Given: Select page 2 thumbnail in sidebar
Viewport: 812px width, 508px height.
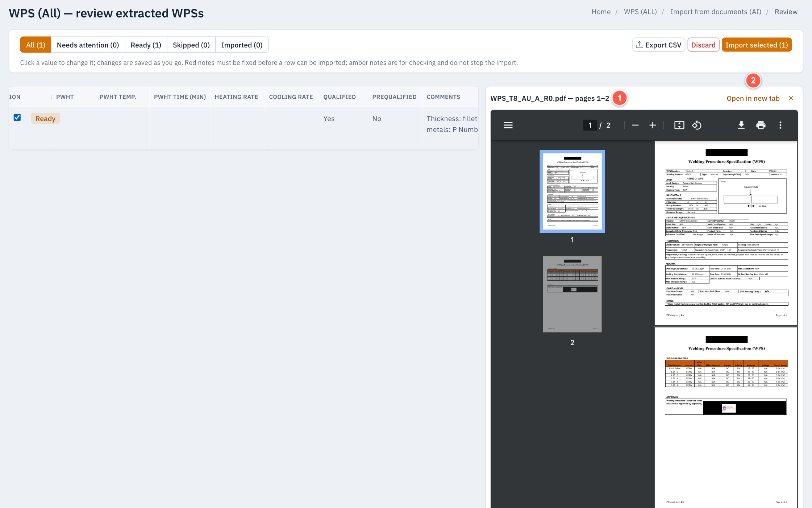Looking at the screenshot, I should [x=572, y=294].
